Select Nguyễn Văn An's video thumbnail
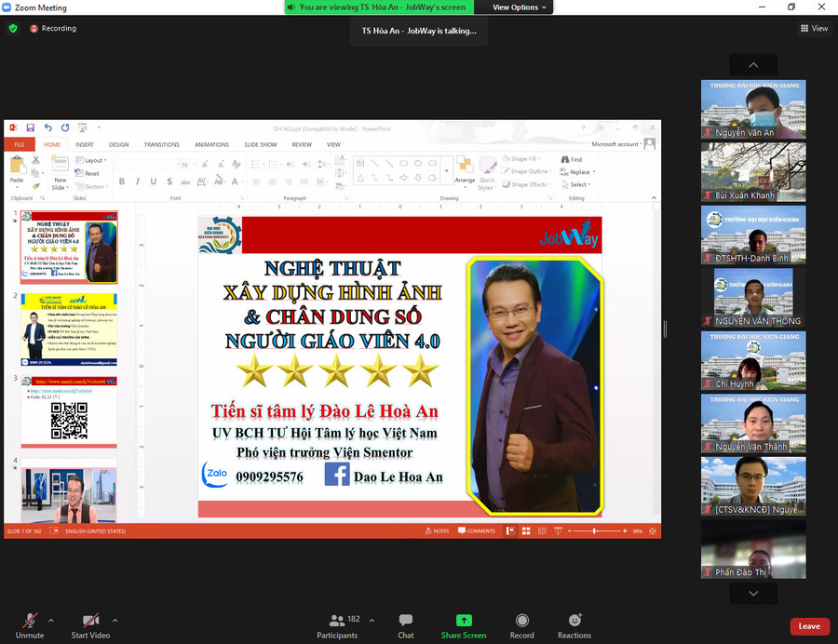The width and height of the screenshot is (838, 644). click(x=753, y=110)
